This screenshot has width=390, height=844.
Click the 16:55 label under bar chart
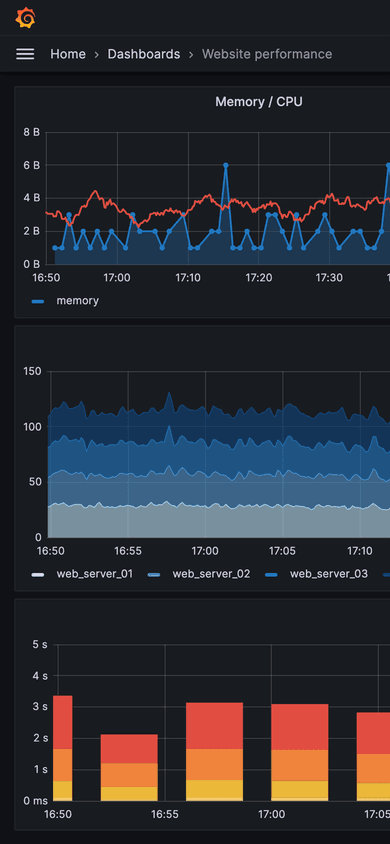(165, 814)
